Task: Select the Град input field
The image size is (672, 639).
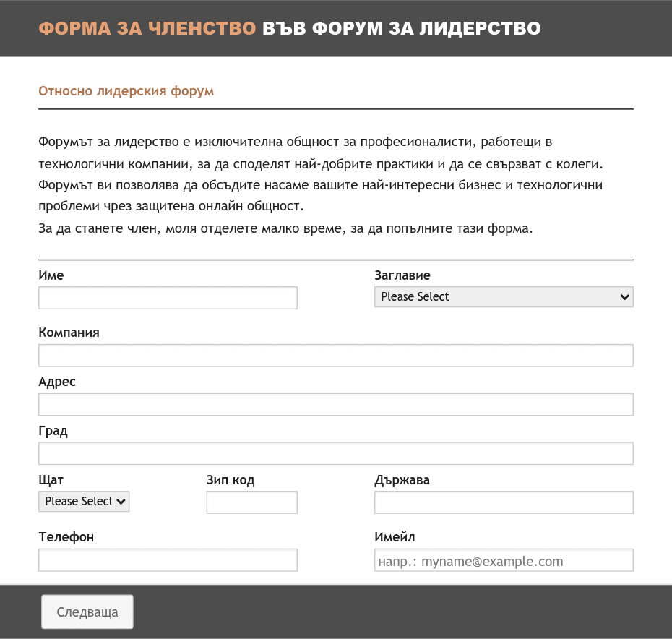Action: tap(335, 453)
